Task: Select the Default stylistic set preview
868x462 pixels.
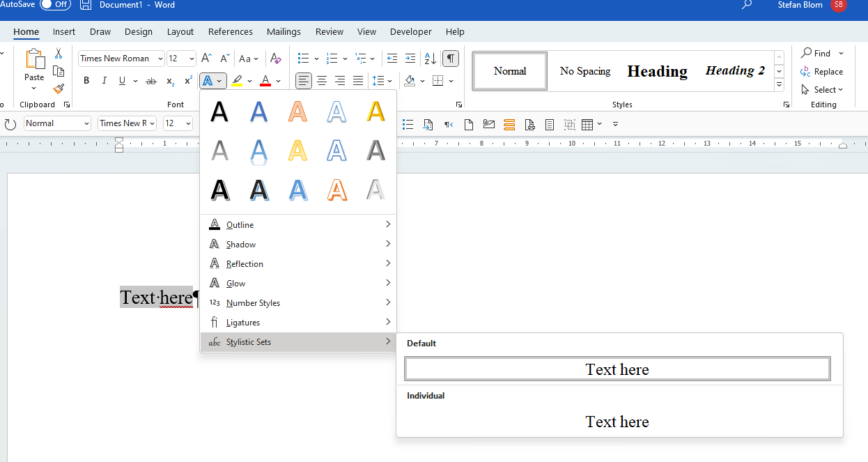Action: click(x=617, y=369)
